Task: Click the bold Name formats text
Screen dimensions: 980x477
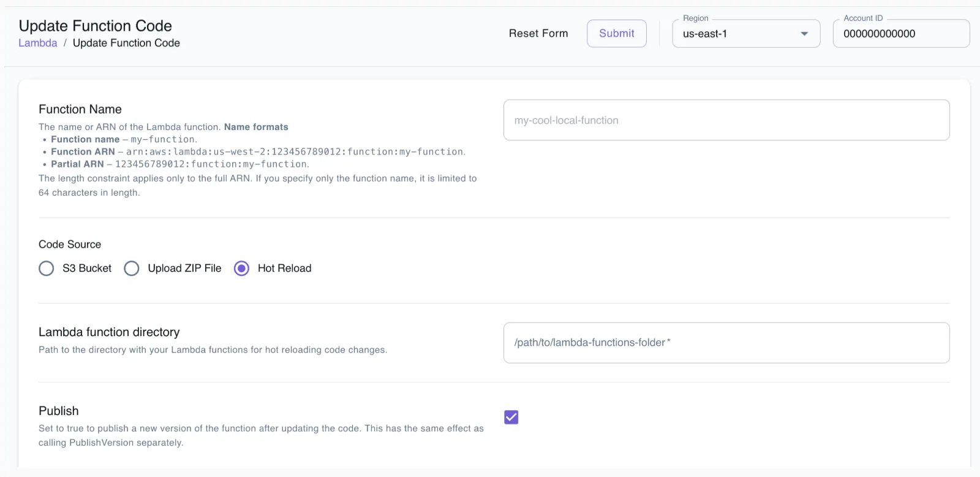Action: pos(256,127)
